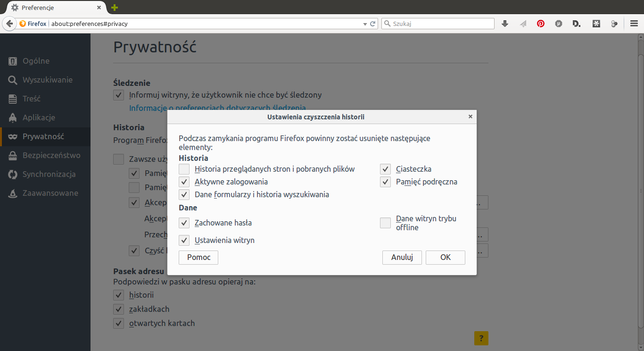Viewport: 644px width, 351px height.
Task: Check Dane witryn trybu offline
Action: (386, 223)
